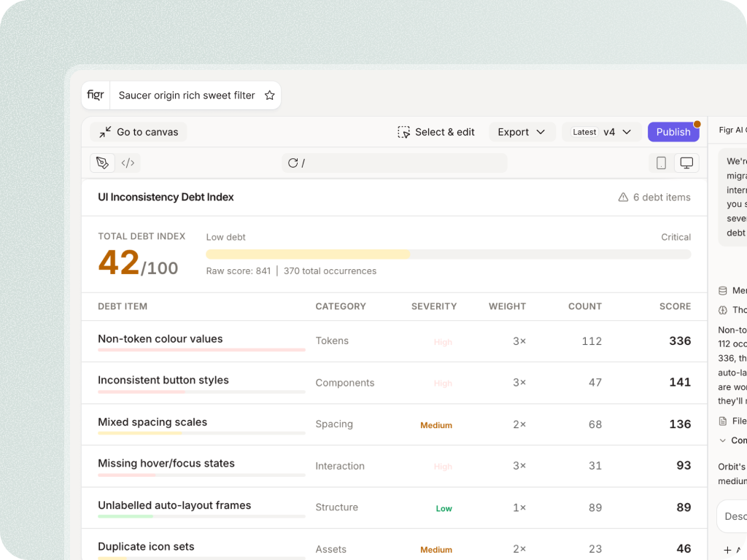Screen dimensions: 747x560
Task: Click the thought brain icon in chat panel
Action: pyautogui.click(x=723, y=310)
